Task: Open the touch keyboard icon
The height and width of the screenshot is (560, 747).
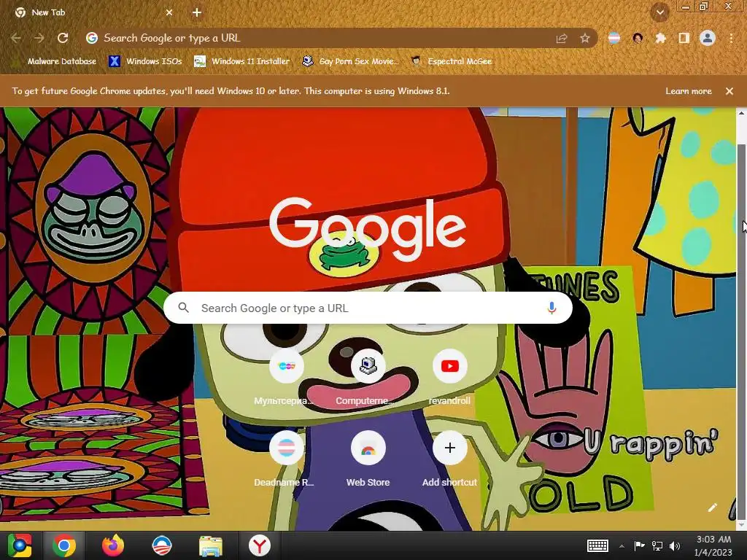Action: point(597,545)
